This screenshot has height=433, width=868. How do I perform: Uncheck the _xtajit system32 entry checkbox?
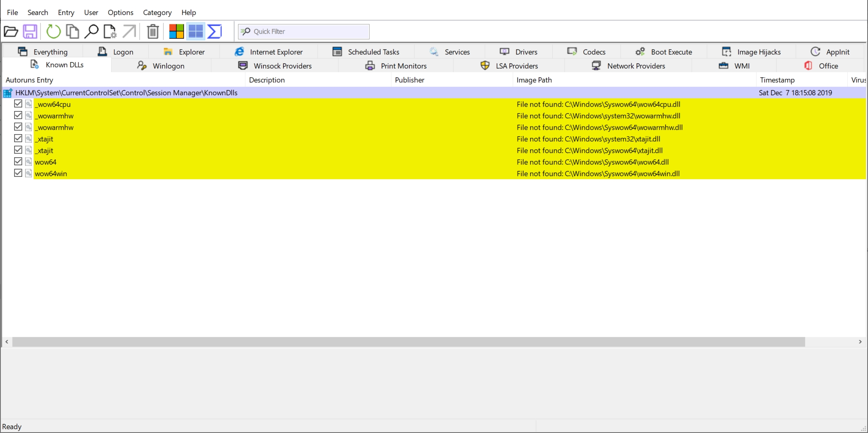point(18,138)
